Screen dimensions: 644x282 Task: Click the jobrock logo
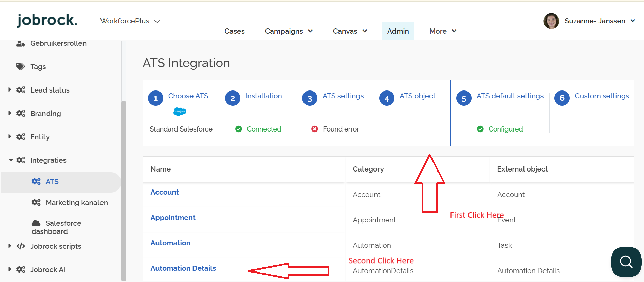[47, 21]
